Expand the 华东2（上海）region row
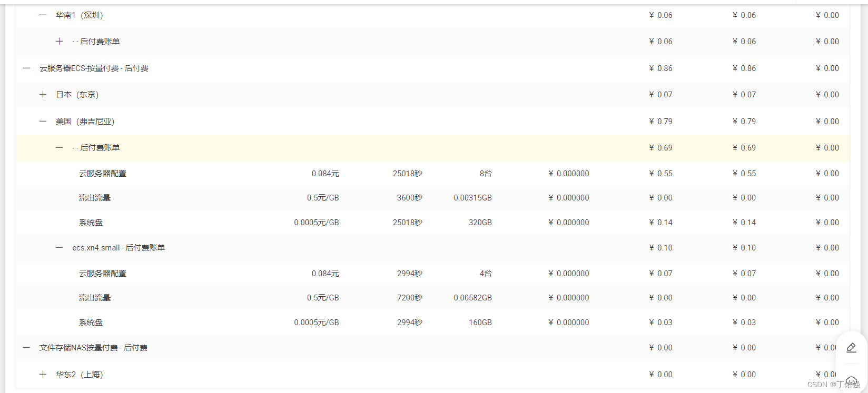Screen dimensions: 868x393 [43, 375]
